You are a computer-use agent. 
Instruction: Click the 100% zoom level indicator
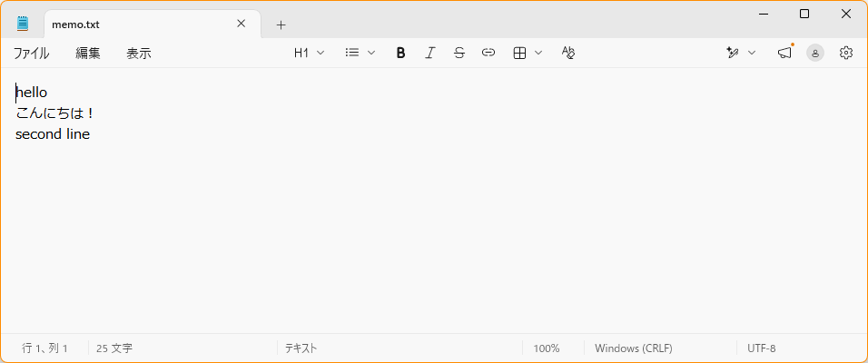[x=547, y=348]
